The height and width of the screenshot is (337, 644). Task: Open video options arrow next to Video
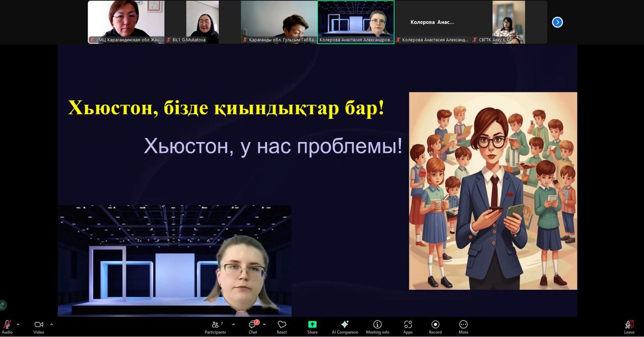coord(51,324)
